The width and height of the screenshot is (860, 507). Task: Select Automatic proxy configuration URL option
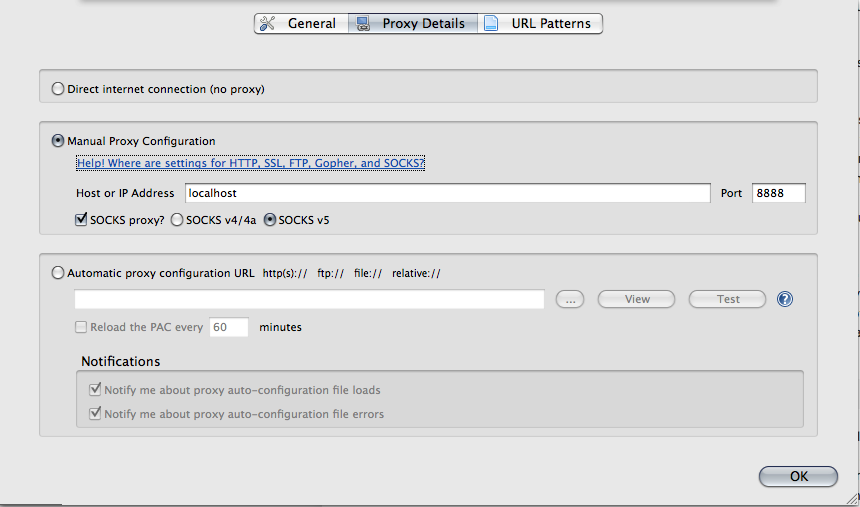tap(58, 272)
